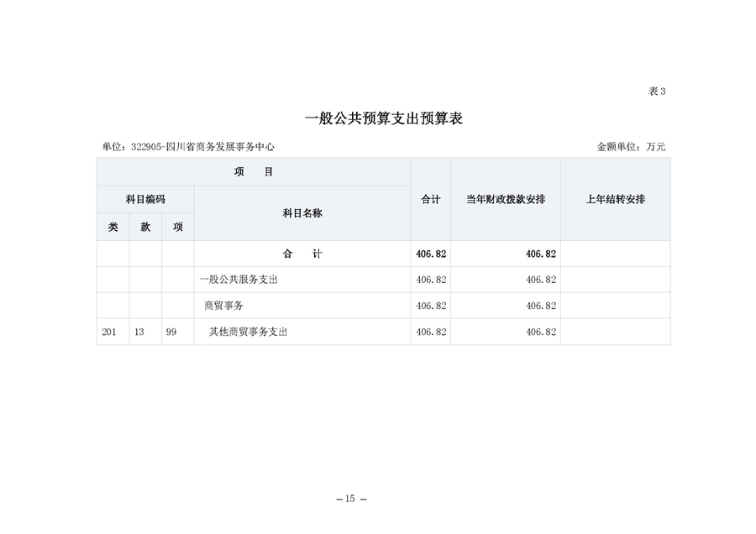Click the code 201 cell
Viewport: 756px width, 534px height.
point(113,332)
